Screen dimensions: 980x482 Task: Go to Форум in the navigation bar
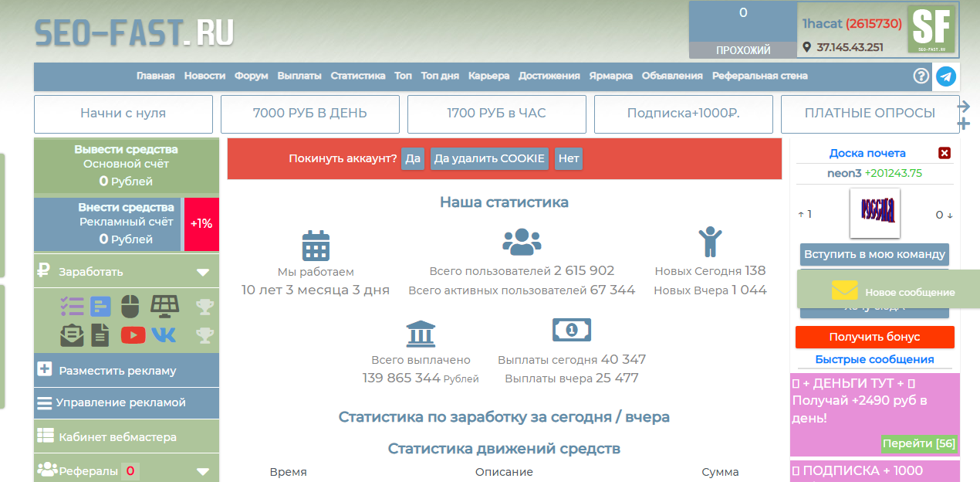tap(252, 76)
